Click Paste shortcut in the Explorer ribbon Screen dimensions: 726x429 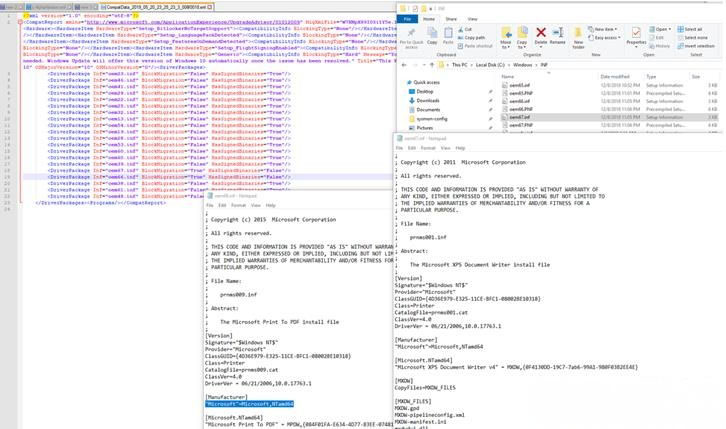pyautogui.click(x=475, y=46)
